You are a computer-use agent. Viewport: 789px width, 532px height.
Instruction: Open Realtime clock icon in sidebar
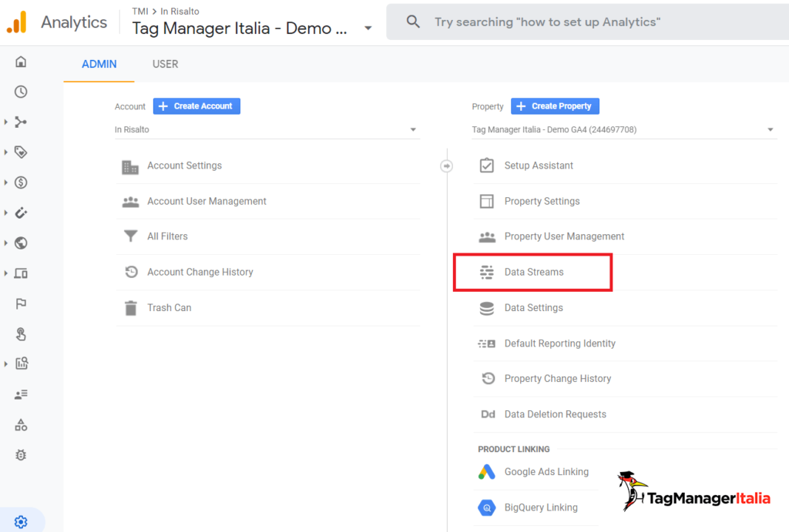pos(21,92)
